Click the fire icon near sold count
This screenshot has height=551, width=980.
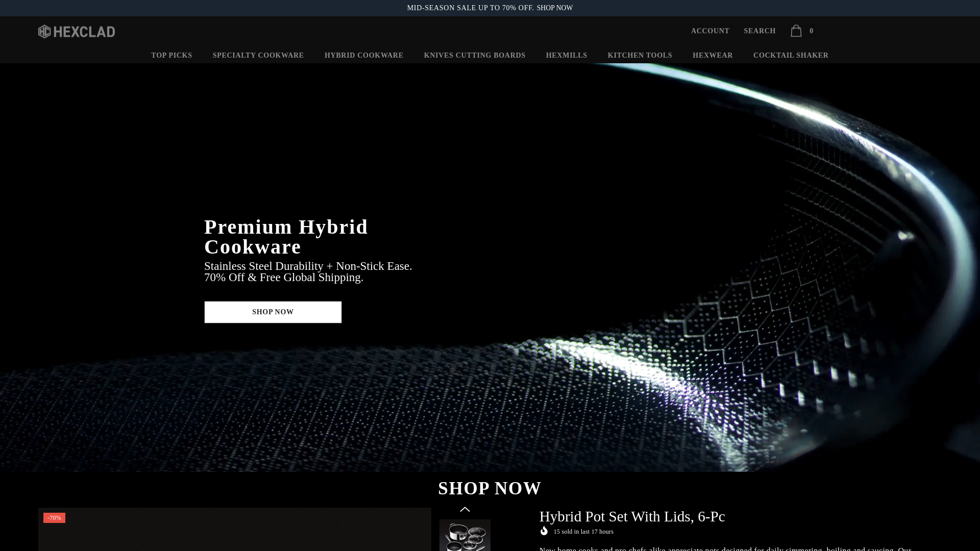coord(544,531)
